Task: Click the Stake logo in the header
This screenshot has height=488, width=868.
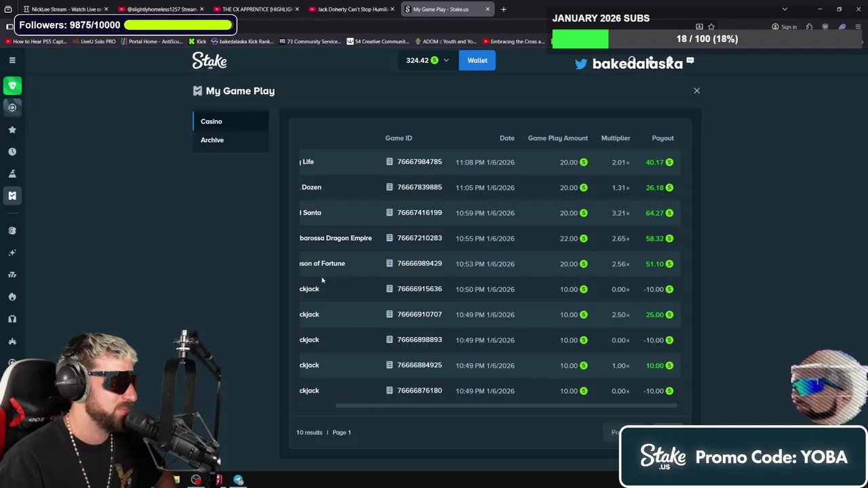Action: click(x=210, y=60)
